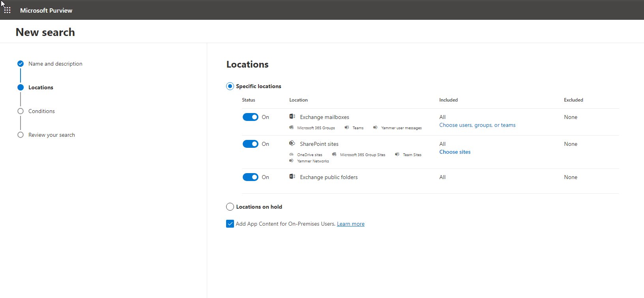This screenshot has height=298, width=644.
Task: Disable the SharePoint sites toggle
Action: 251,144
